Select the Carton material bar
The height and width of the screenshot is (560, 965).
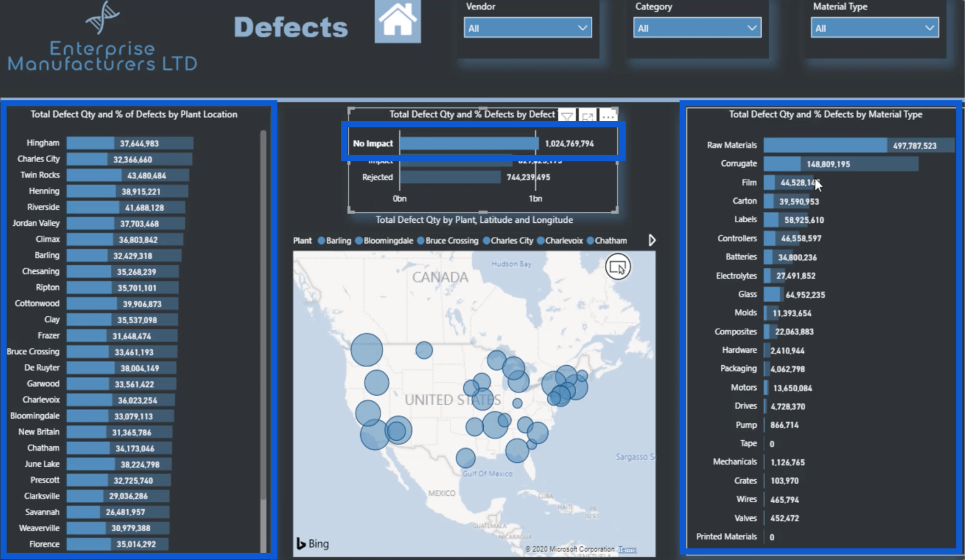coord(788,201)
